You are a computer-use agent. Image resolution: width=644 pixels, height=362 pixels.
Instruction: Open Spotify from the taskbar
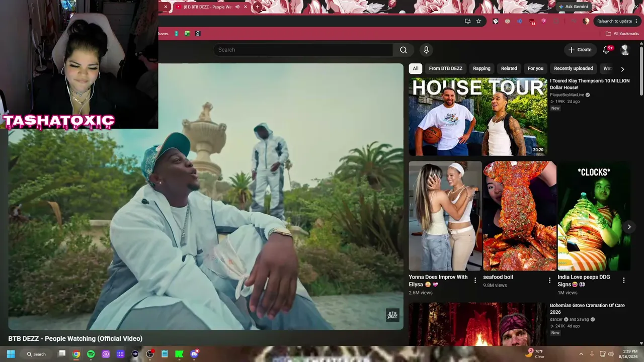click(91, 354)
